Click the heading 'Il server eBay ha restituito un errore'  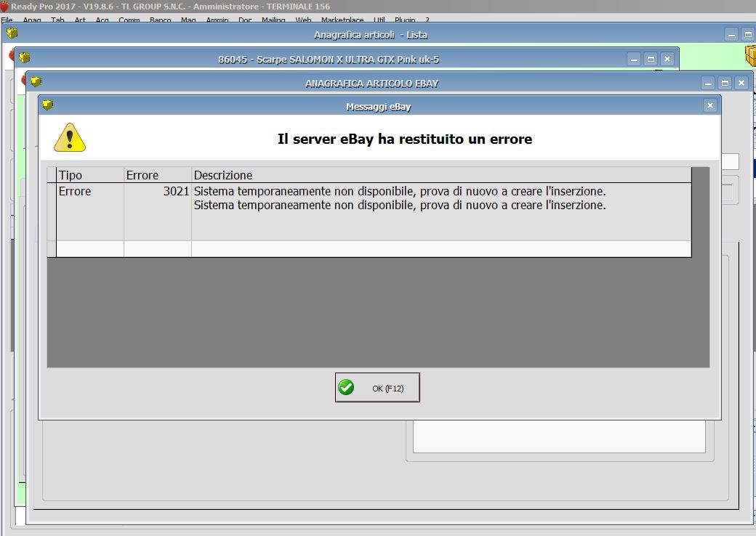[x=404, y=139]
